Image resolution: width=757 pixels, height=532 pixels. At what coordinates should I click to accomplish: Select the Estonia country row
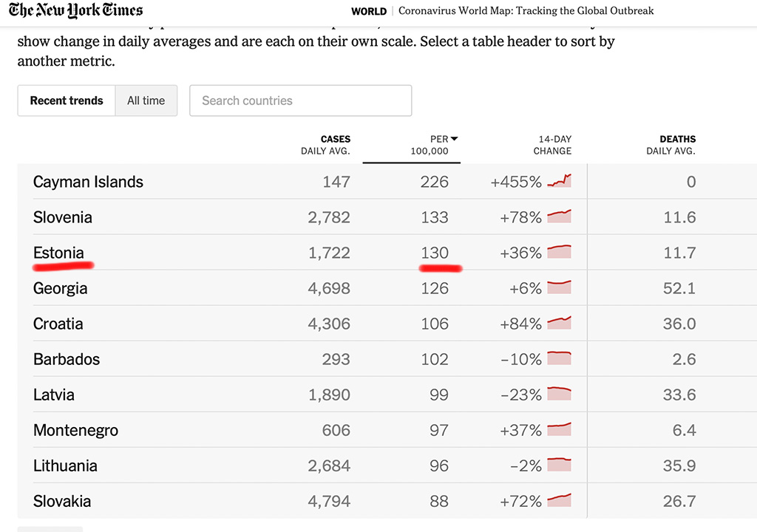58,253
